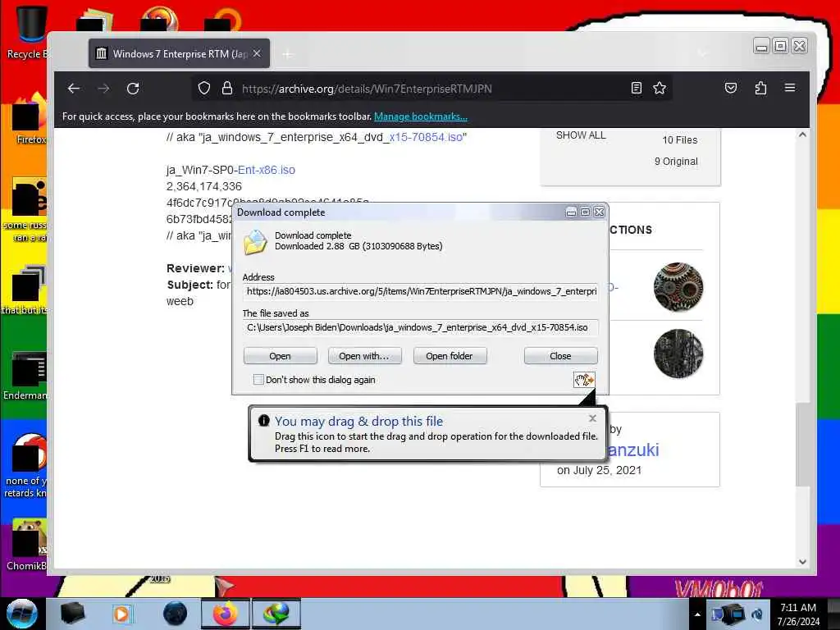Open the Firefox extensions puzzle icon
The height and width of the screenshot is (630, 840).
pos(760,88)
